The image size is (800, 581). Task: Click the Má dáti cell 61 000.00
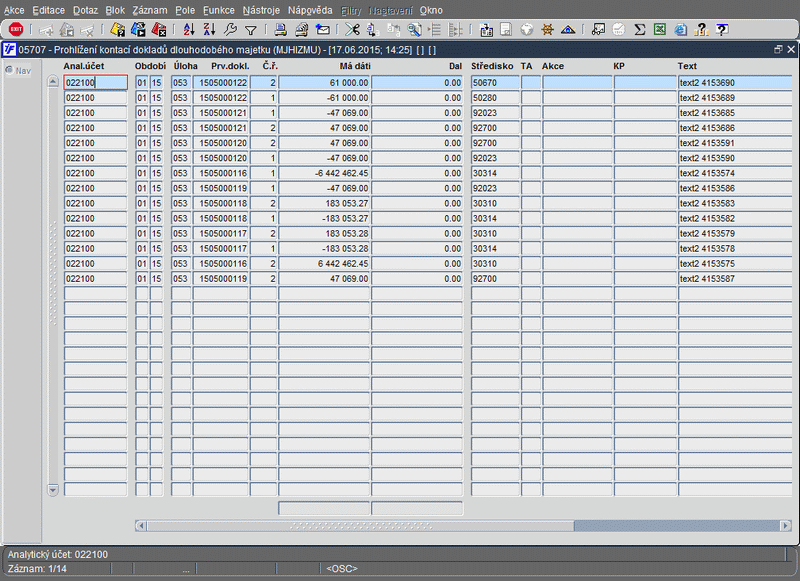coord(324,83)
